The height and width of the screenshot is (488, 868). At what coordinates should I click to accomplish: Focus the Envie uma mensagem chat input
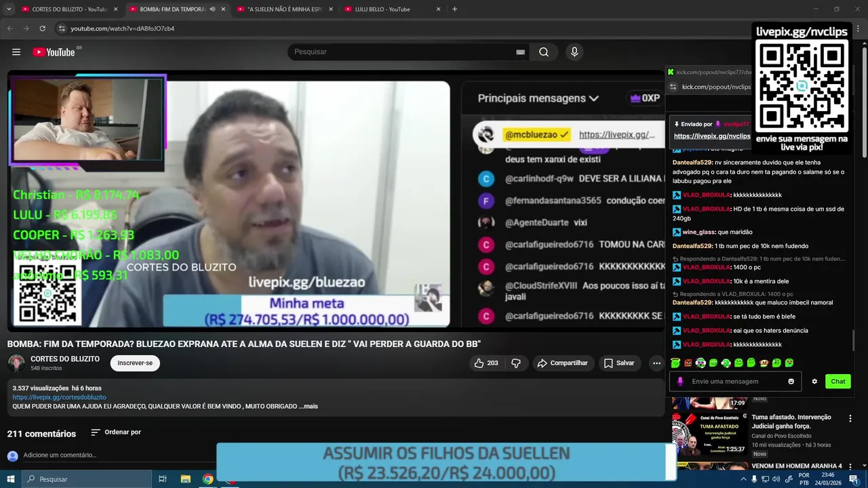coord(736,382)
